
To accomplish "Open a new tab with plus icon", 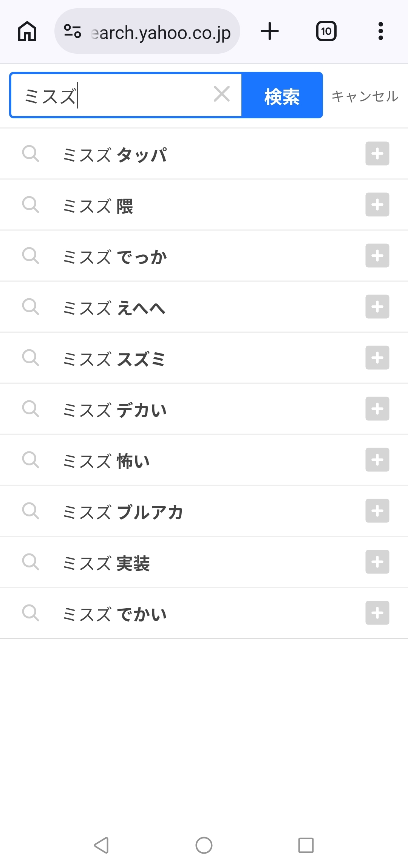I will (x=270, y=31).
